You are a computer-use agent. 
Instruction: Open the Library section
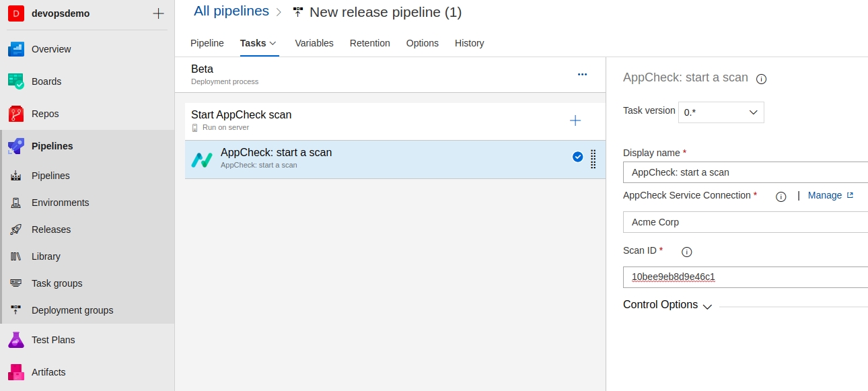[46, 256]
